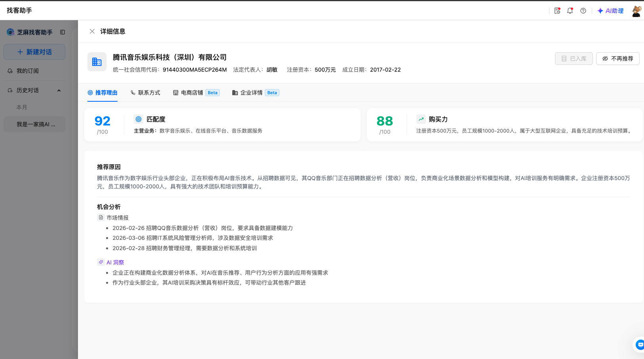Click the 已入库 button

click(x=574, y=59)
